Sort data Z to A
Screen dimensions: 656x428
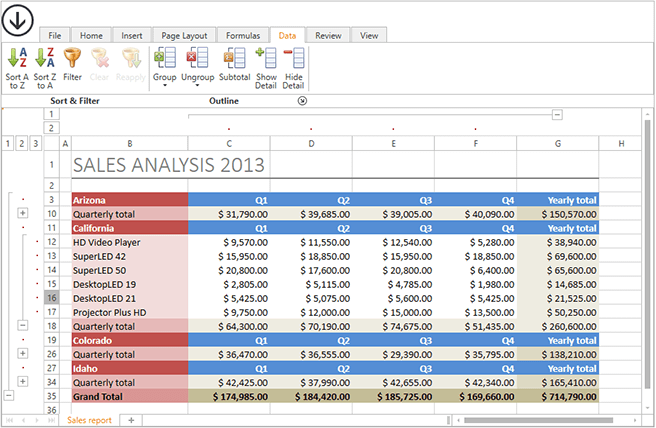pyautogui.click(x=45, y=67)
